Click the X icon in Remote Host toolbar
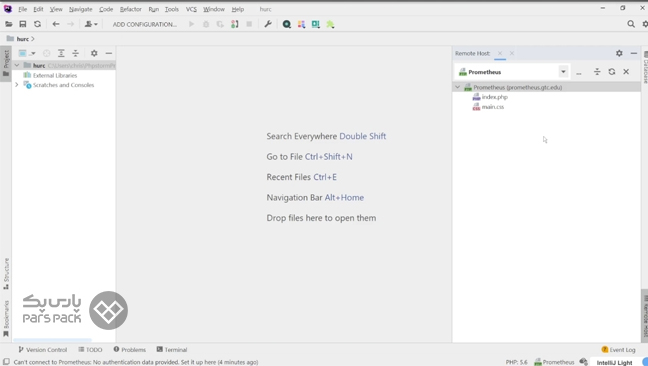This screenshot has width=648, height=366. (x=626, y=71)
